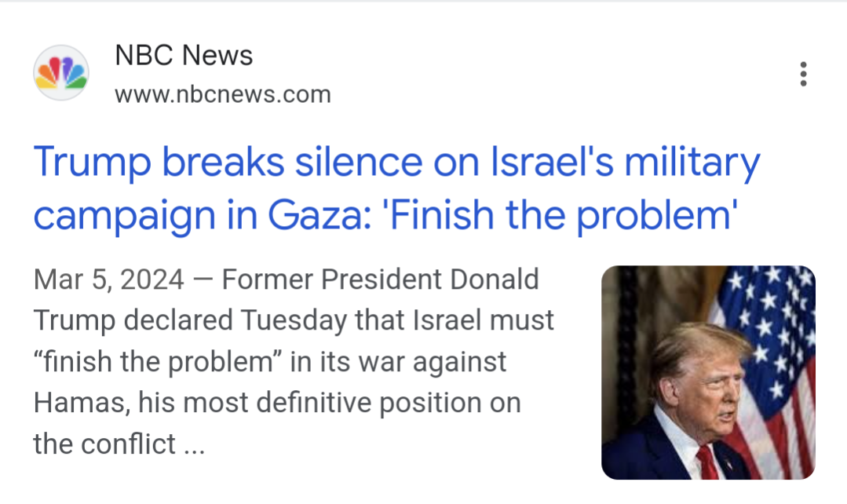
Task: Click the 'the conflict ...' snippet ending
Action: tap(119, 444)
